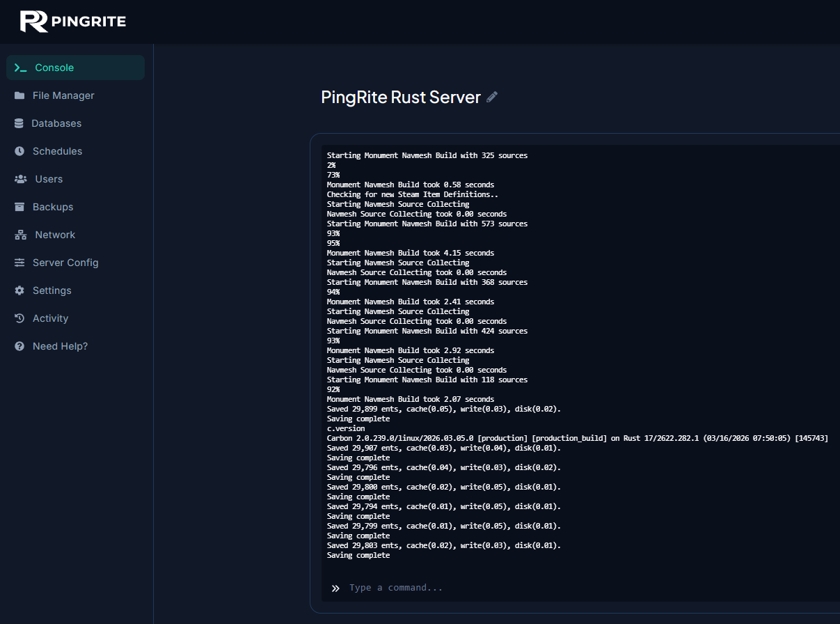Image resolution: width=840 pixels, height=624 pixels.
Task: Go to the Activity log
Action: [49, 318]
